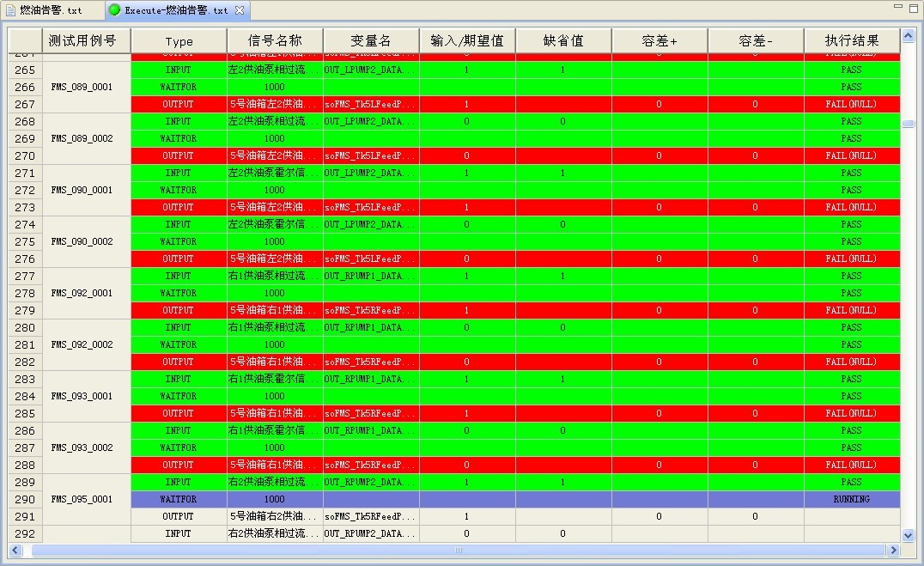Click the 测试用例号 column header
This screenshot has width=924, height=566.
pos(87,40)
